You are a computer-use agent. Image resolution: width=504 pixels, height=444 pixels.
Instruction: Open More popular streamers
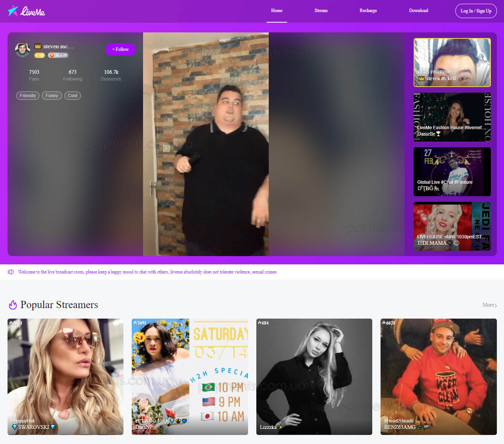(489, 305)
